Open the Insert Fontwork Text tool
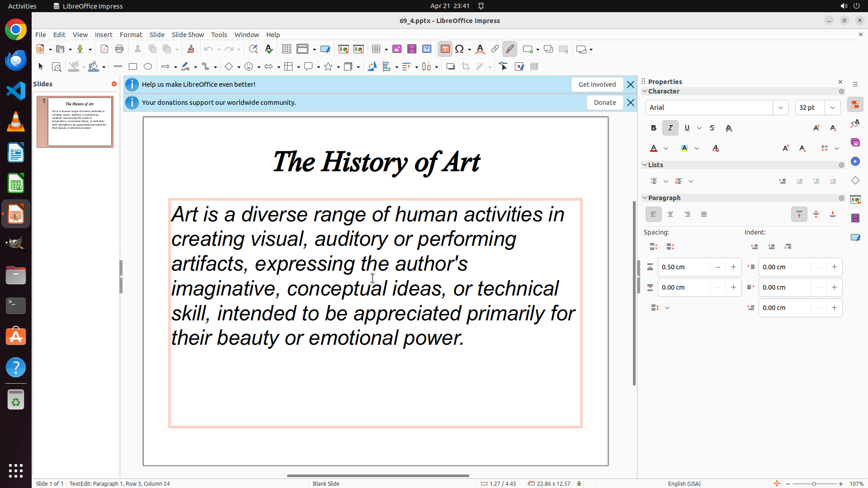Viewport: 868px width, 488px height. click(x=480, y=49)
